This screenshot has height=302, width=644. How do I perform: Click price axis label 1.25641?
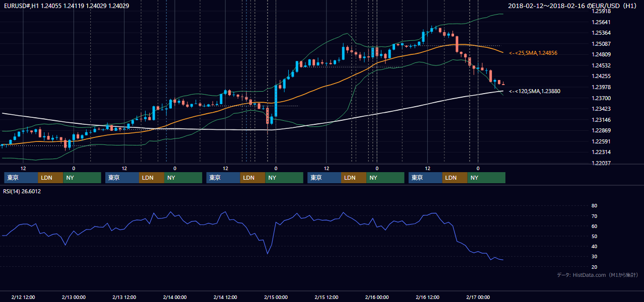[x=601, y=22]
